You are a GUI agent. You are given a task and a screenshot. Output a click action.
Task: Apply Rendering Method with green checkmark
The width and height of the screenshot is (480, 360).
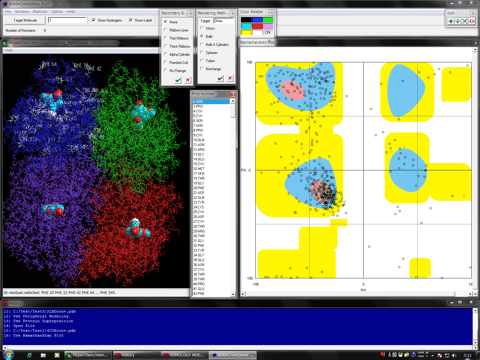click(x=220, y=78)
